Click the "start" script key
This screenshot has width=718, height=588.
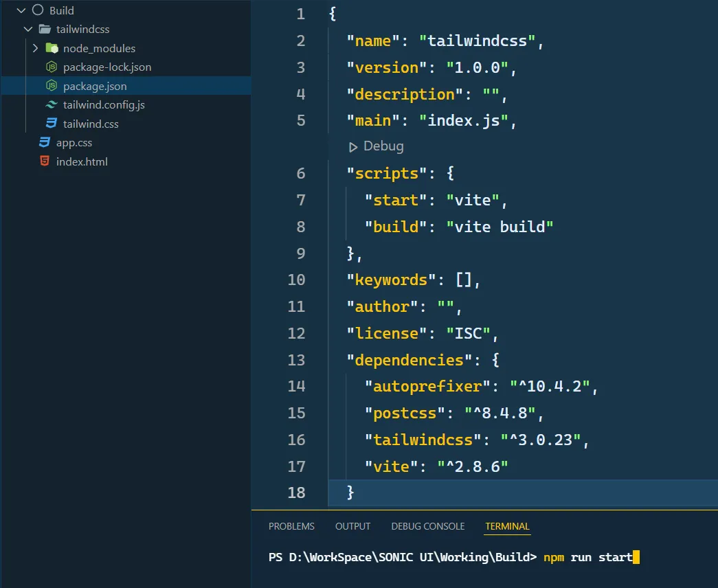pyautogui.click(x=396, y=200)
